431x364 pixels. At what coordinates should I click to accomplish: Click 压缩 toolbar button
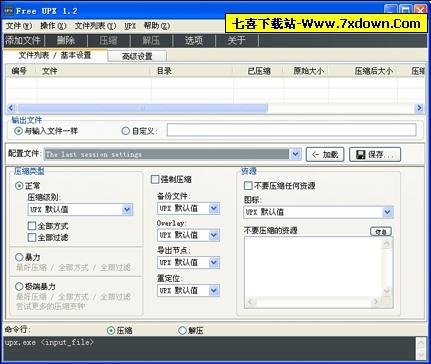click(x=108, y=41)
